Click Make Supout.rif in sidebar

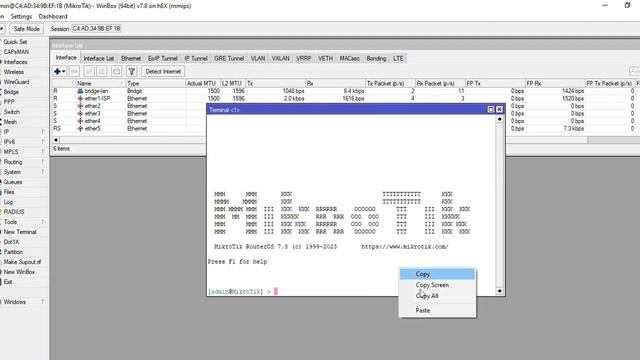[x=22, y=262]
